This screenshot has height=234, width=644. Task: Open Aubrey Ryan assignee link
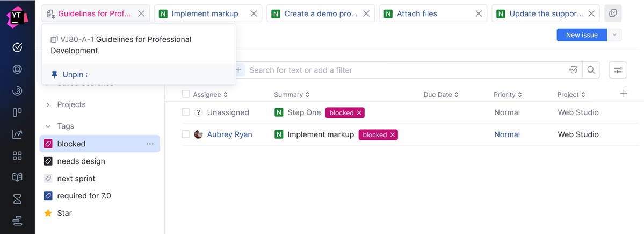[x=229, y=134]
